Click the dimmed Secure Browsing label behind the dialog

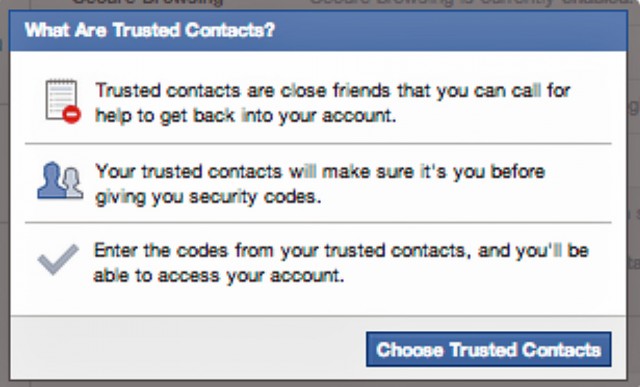coord(147,3)
